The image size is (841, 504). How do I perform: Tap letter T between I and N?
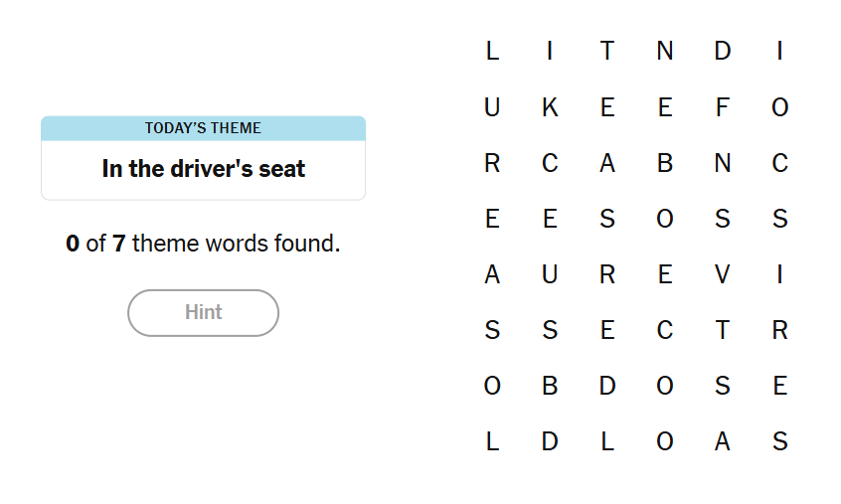click(607, 51)
